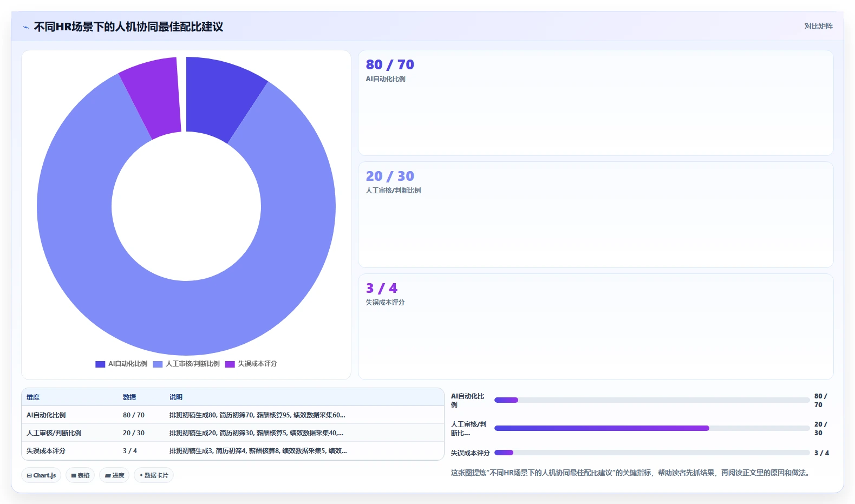The image size is (855, 504).
Task: Select 失误成本评分 row in the table
Action: click(233, 451)
